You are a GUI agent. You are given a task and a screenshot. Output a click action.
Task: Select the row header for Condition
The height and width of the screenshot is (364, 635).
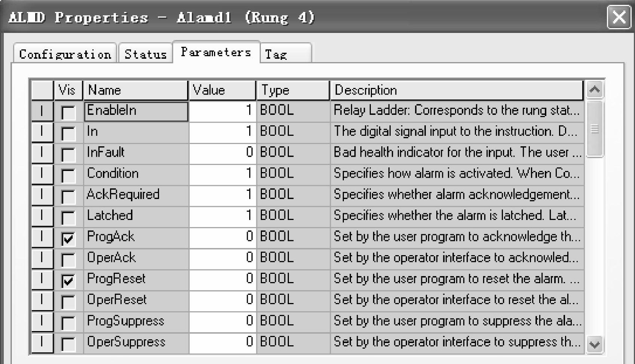[x=42, y=174]
